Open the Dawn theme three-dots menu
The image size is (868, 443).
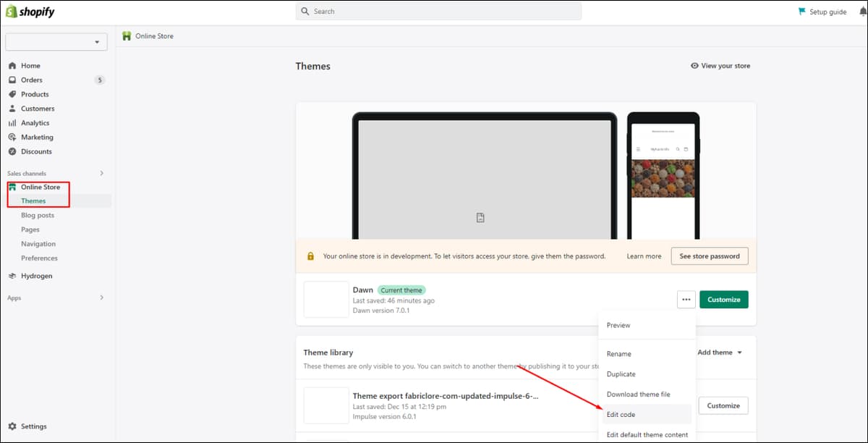click(686, 299)
